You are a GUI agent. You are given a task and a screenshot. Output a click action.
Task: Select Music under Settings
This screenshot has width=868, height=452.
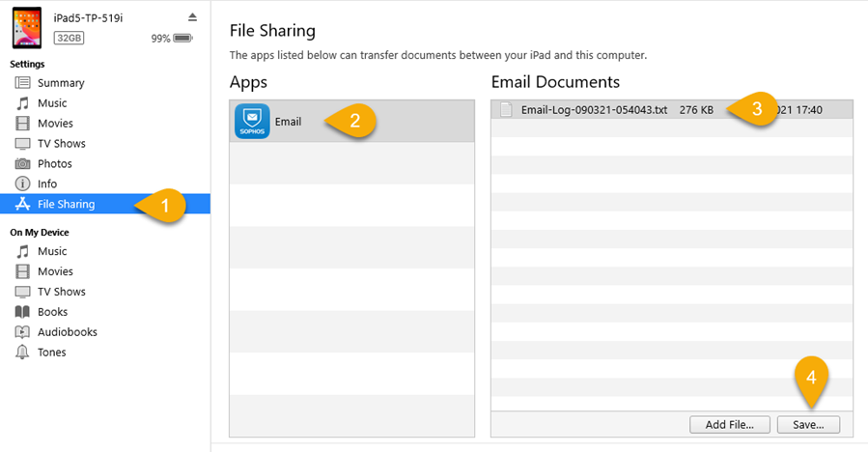tap(51, 103)
